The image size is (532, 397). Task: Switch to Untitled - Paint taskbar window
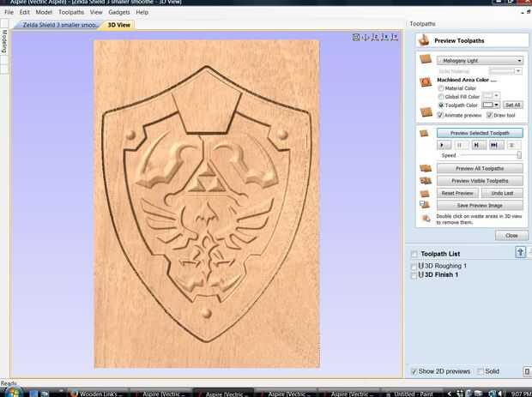point(410,394)
